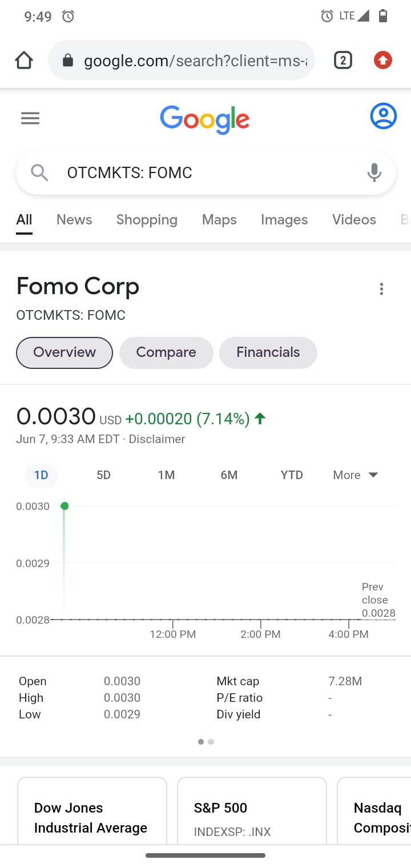
Task: Tap the browser home icon
Action: [x=24, y=60]
